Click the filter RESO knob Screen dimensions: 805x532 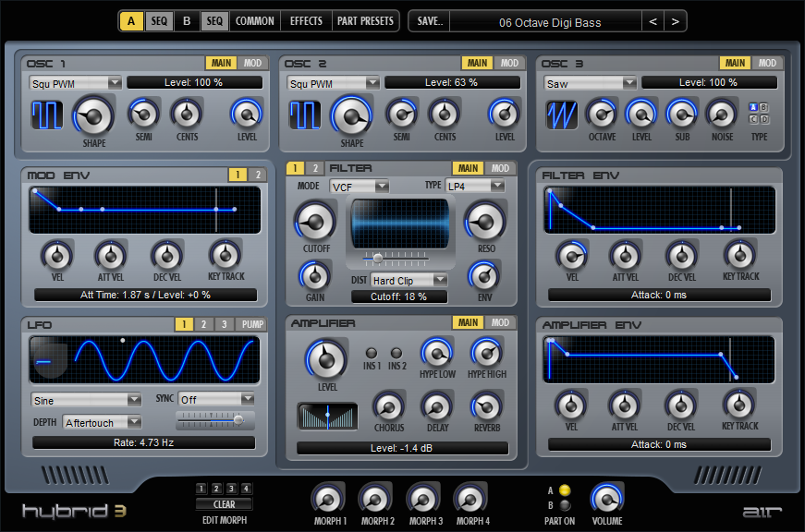point(485,222)
